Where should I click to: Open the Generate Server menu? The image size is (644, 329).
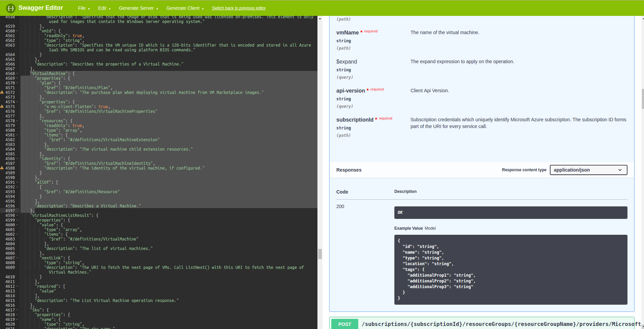tap(138, 8)
